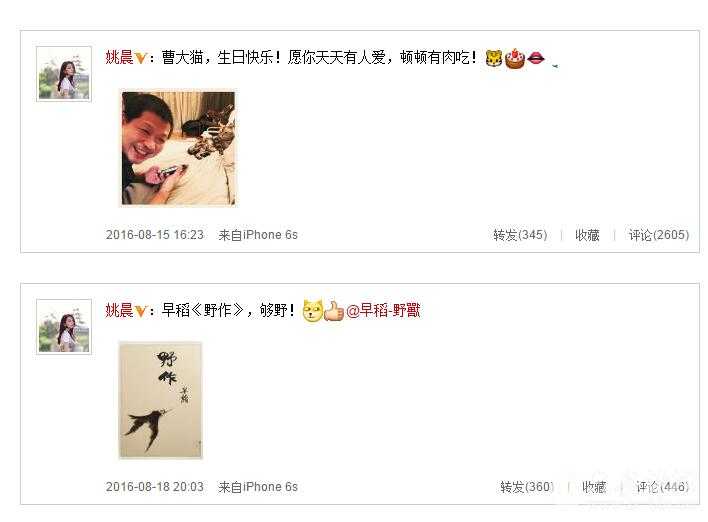Screen dimensions: 708x522
Task: Click the 姚晨 username in the second post
Action: tap(119, 311)
